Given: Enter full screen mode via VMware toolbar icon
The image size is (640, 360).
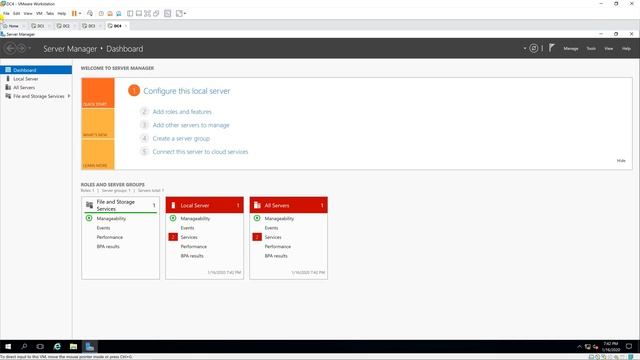Looking at the screenshot, I should 147,13.
